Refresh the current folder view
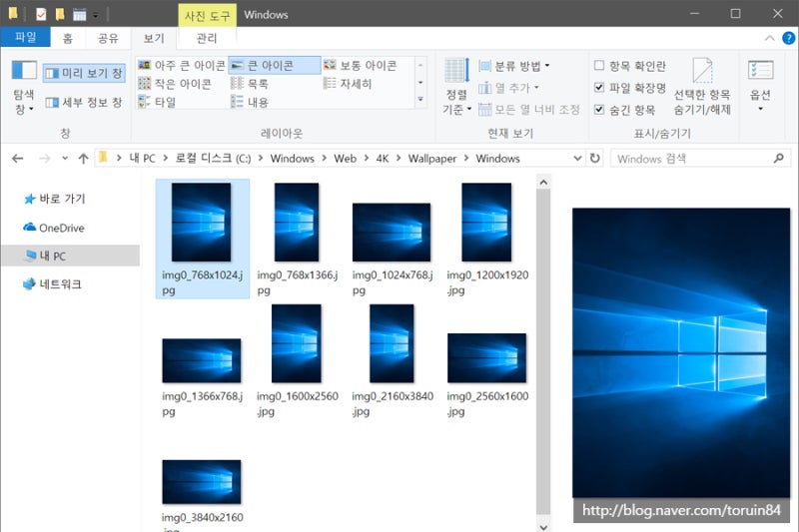 pyautogui.click(x=594, y=159)
